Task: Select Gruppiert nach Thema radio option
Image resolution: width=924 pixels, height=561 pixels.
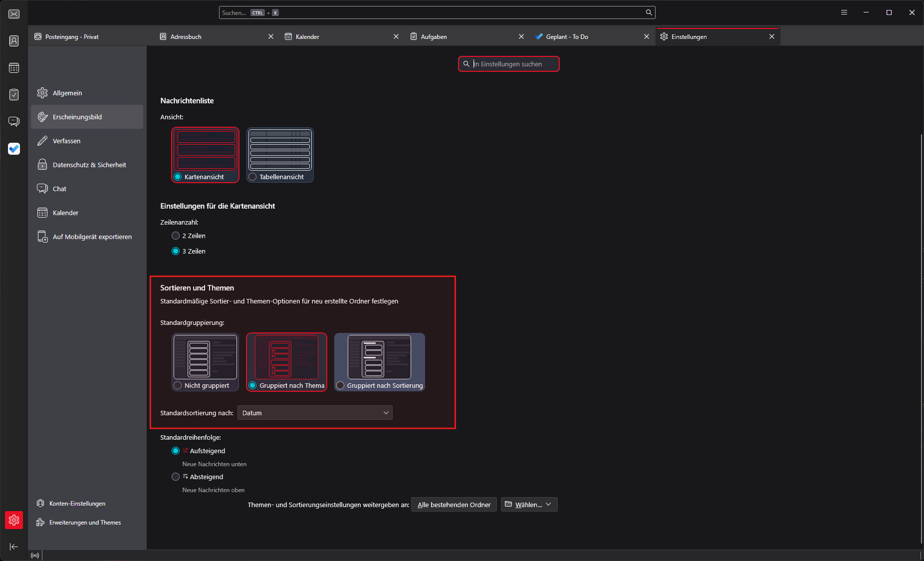Action: pos(252,385)
